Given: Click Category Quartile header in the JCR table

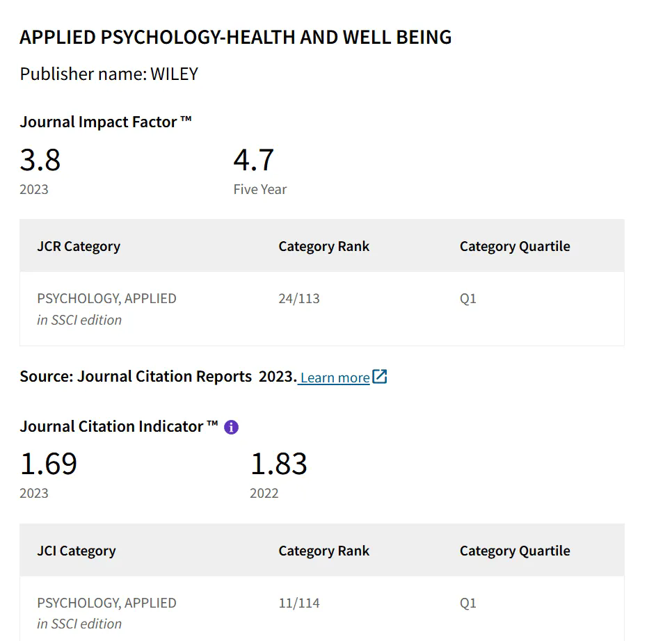Looking at the screenshot, I should (x=515, y=246).
